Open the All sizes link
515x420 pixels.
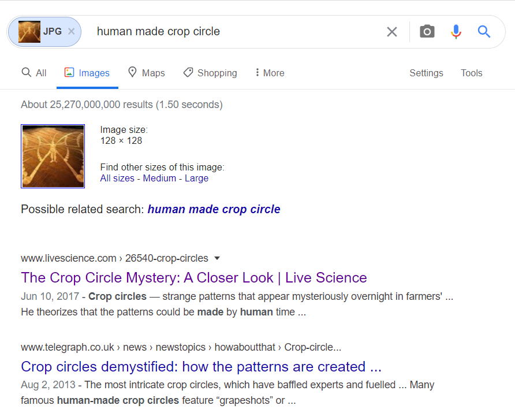(117, 178)
